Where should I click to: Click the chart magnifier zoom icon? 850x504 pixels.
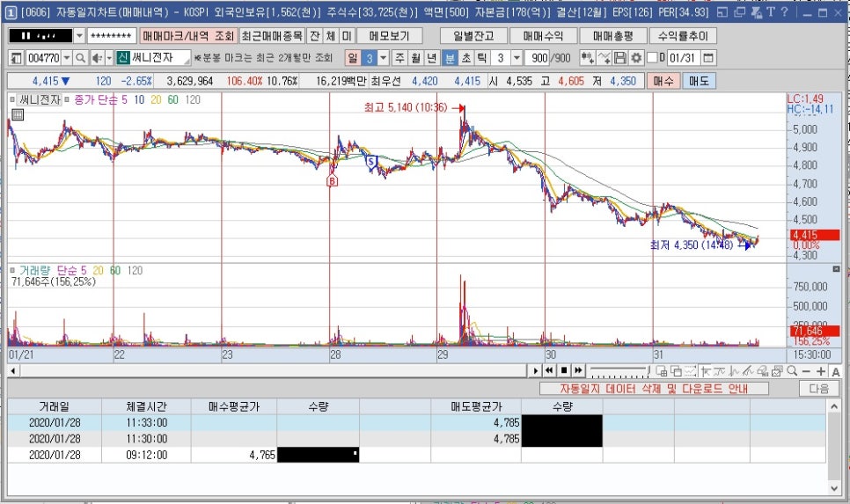[793, 370]
